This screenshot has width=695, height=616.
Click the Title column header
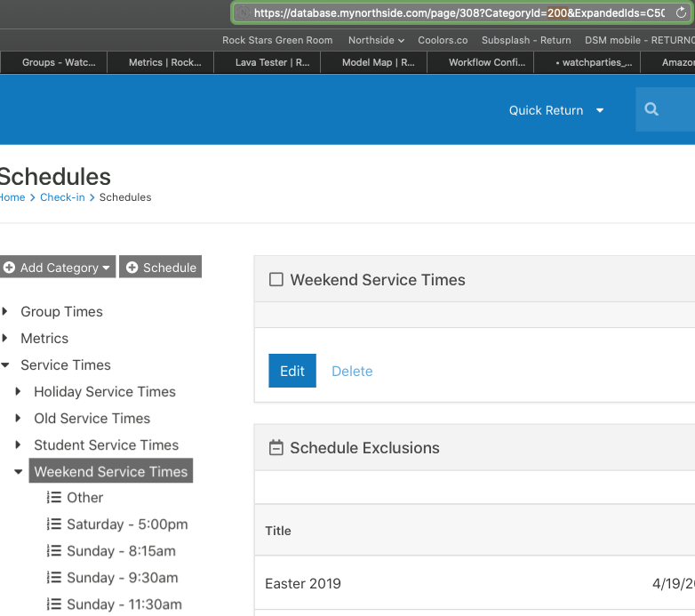278,531
